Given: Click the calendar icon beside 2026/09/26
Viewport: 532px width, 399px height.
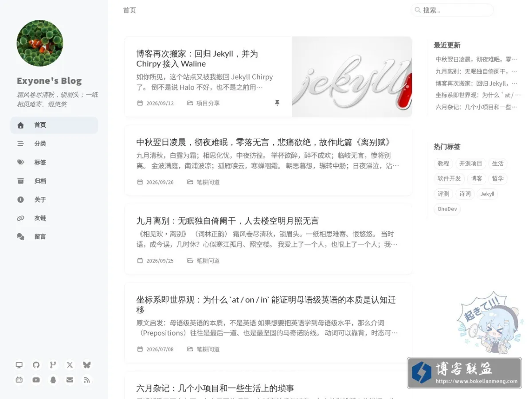Looking at the screenshot, I should pos(140,182).
